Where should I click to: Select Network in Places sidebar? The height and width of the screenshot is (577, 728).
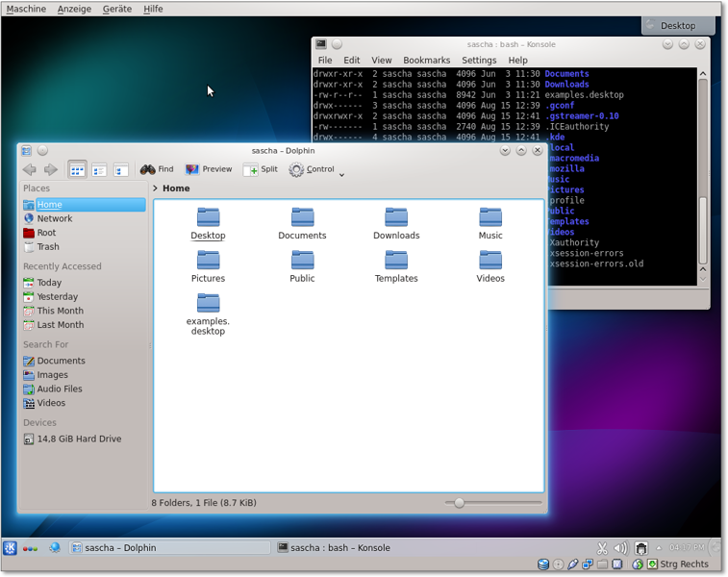pos(54,219)
